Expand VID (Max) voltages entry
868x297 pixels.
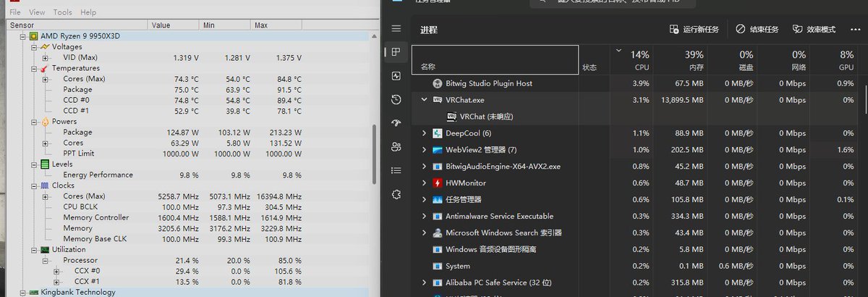pos(45,57)
